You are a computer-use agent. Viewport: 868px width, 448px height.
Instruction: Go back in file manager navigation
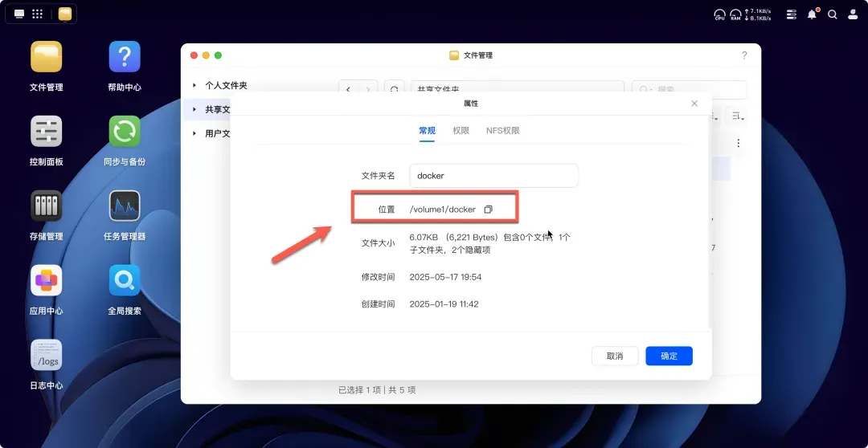(348, 89)
